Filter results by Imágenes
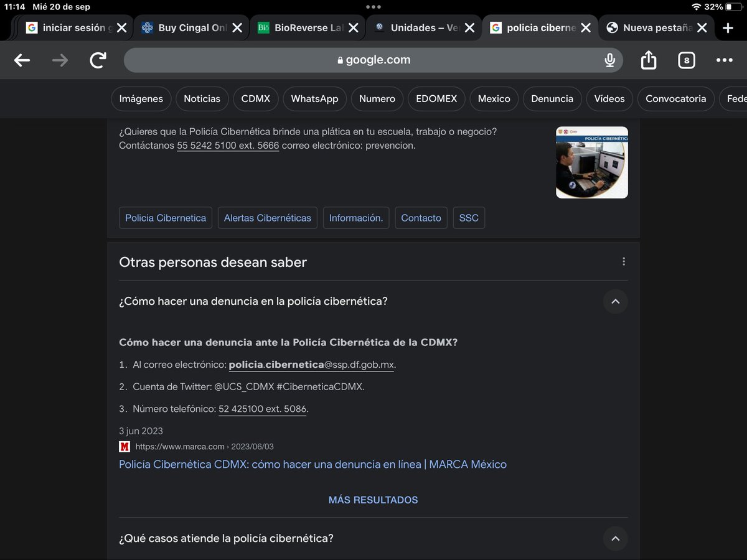 [x=141, y=98]
